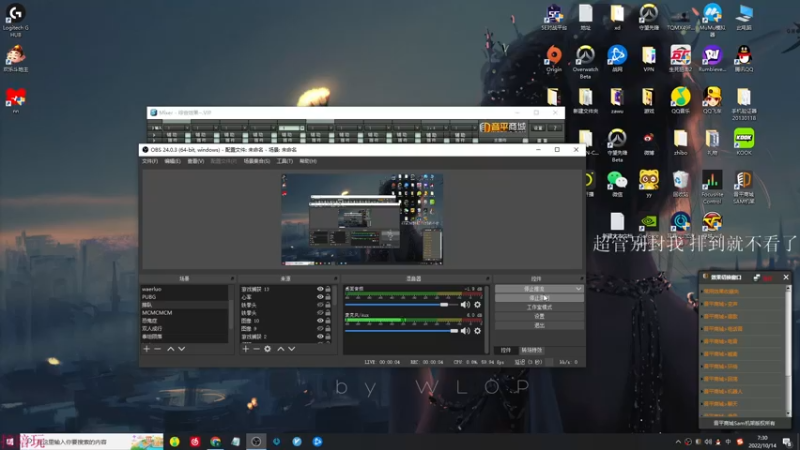Click the stop recording button in Controls

[x=539, y=298]
